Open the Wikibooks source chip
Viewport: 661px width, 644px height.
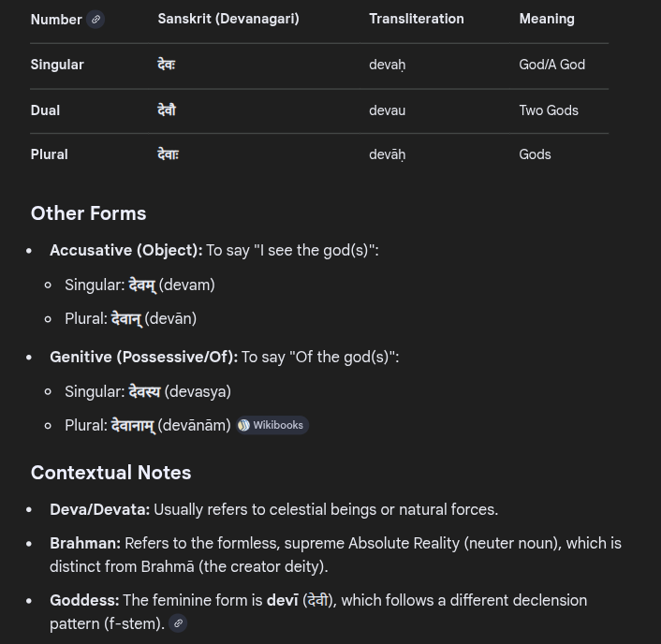coord(272,425)
